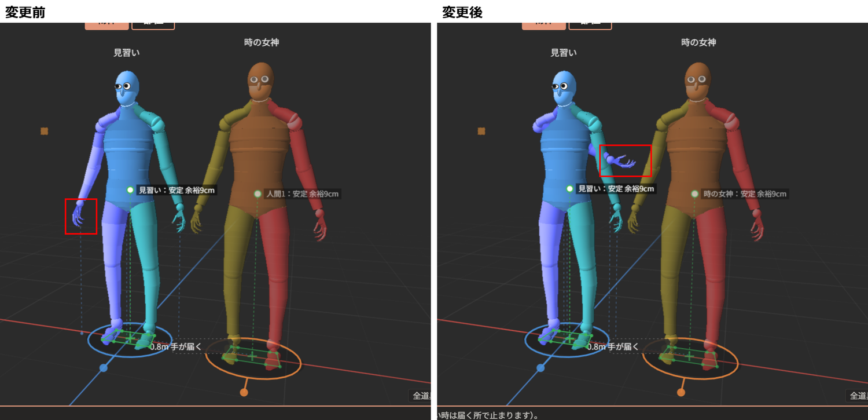Click the 見習い balance marker dot in 変更後
This screenshot has height=420, width=868.
[x=569, y=189]
